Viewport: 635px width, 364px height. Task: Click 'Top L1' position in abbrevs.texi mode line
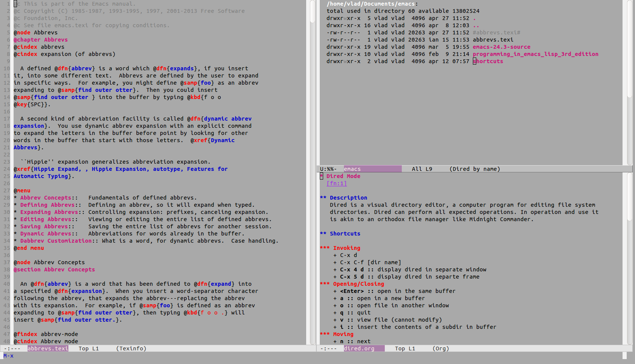(x=89, y=349)
